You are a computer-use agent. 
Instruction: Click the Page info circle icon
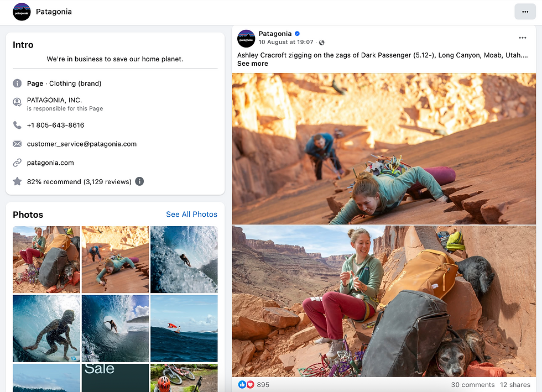point(17,83)
